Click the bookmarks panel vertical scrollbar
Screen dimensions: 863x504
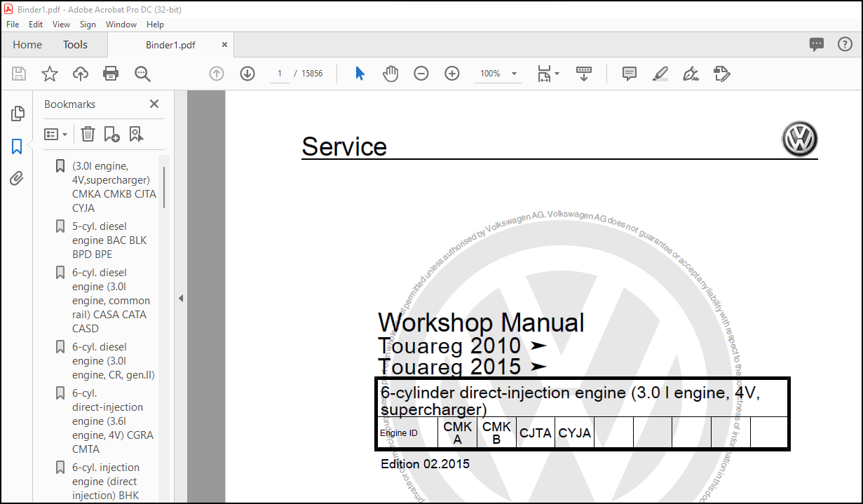coord(165,187)
